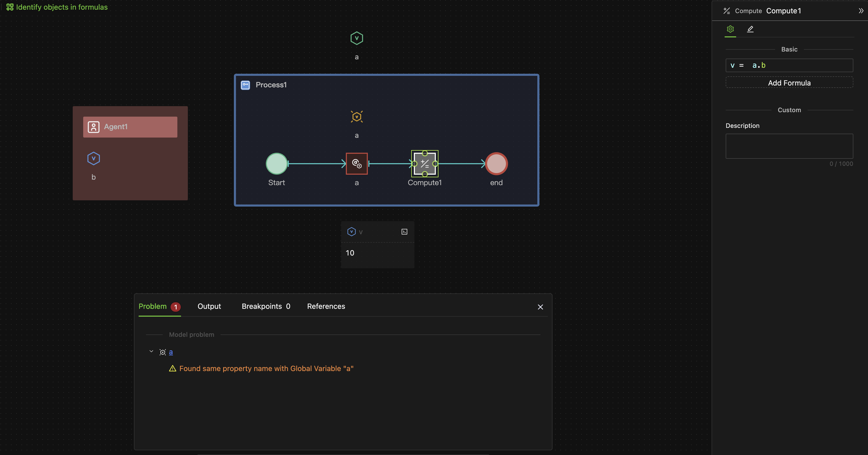The height and width of the screenshot is (455, 868).
Task: Click the Process1 header icon
Action: pyautogui.click(x=245, y=85)
